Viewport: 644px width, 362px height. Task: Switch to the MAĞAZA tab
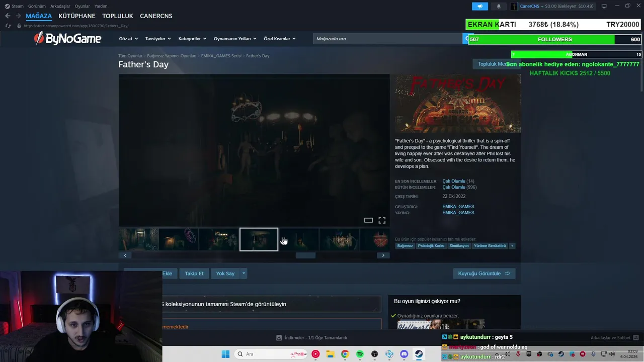click(x=39, y=16)
